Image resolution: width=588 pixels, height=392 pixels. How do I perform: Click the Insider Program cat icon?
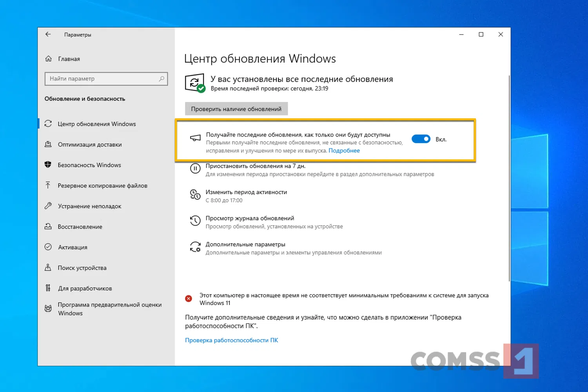point(48,309)
